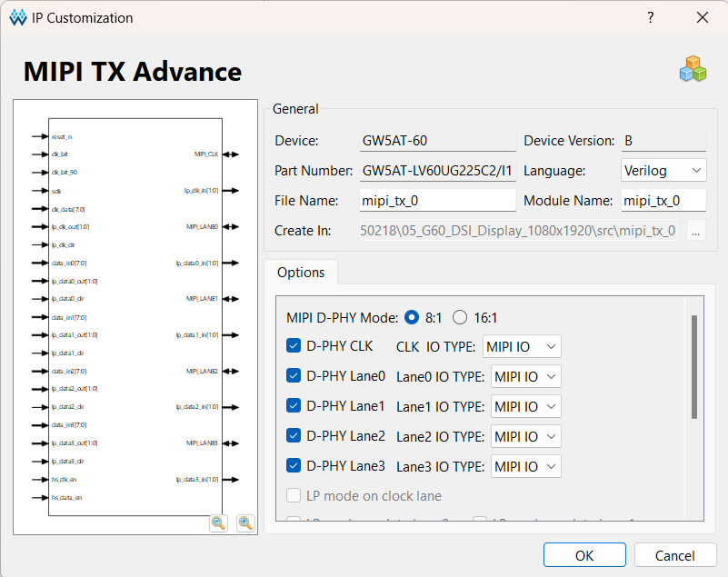Switch to the Options tab
Viewport: 728px width, 577px height.
(301, 272)
